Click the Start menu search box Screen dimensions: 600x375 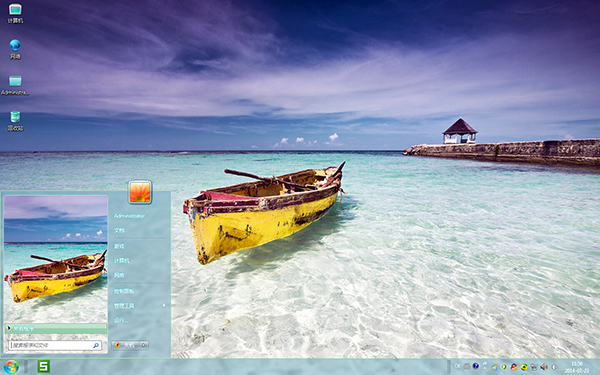pos(55,345)
